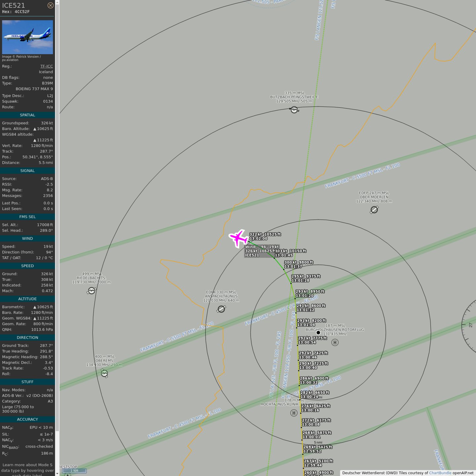Click the Riedelbach glider site icon
The width and height of the screenshot is (476, 476).
[92, 291]
